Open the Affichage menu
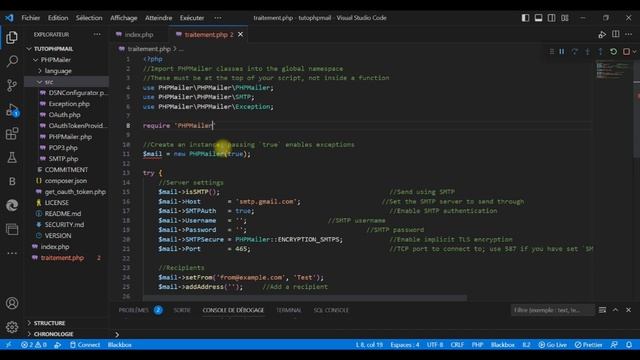Image resolution: width=640 pixels, height=360 pixels. 124,18
